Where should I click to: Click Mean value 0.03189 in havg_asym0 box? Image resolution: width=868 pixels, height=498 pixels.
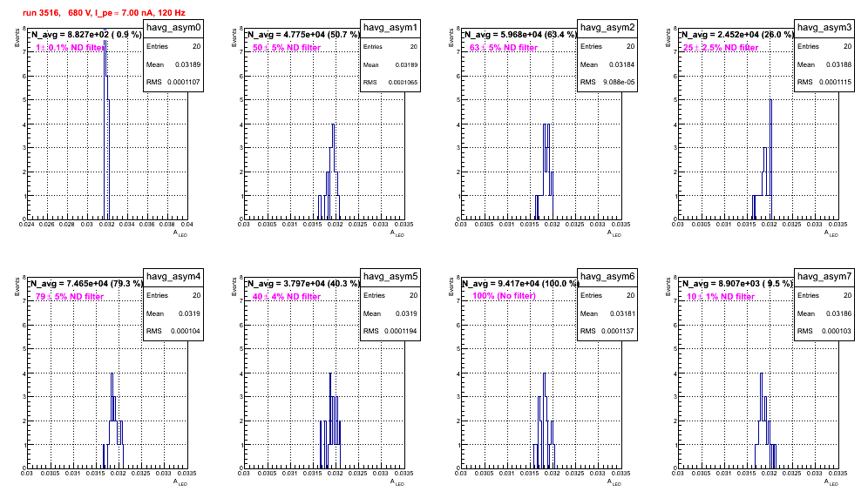(187, 64)
